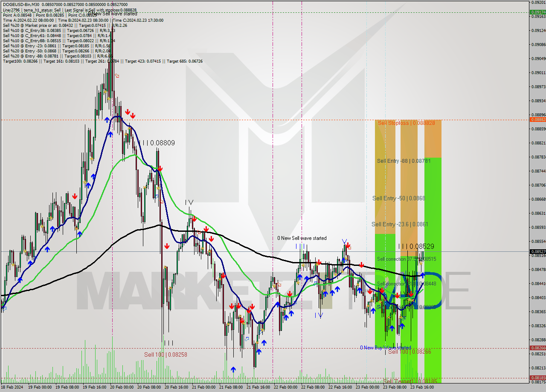Screen dimensions: 546x392
Task: Click the '20 Feb 00:00' time axis label
Action: tap(122, 387)
